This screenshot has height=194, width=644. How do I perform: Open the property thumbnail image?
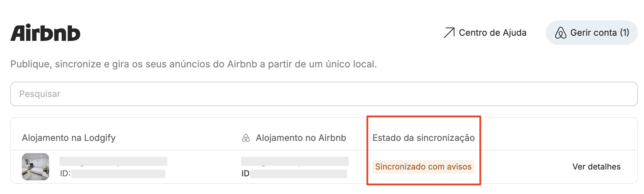coord(35,167)
